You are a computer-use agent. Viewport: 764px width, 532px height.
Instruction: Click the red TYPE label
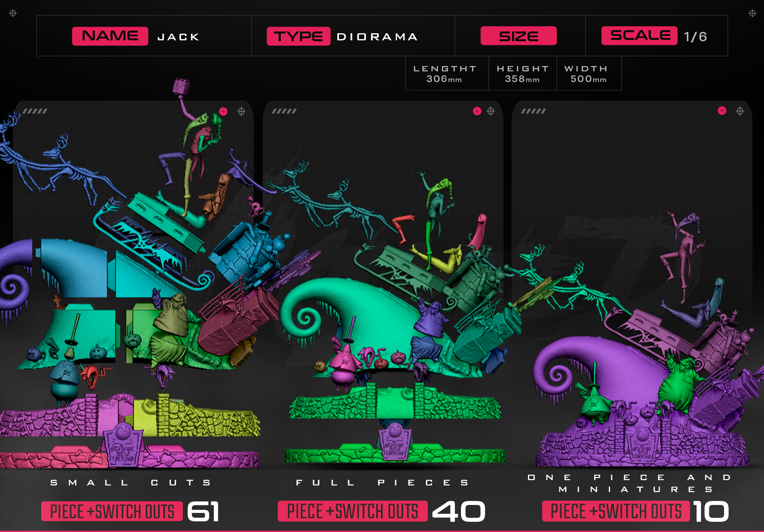pos(299,36)
